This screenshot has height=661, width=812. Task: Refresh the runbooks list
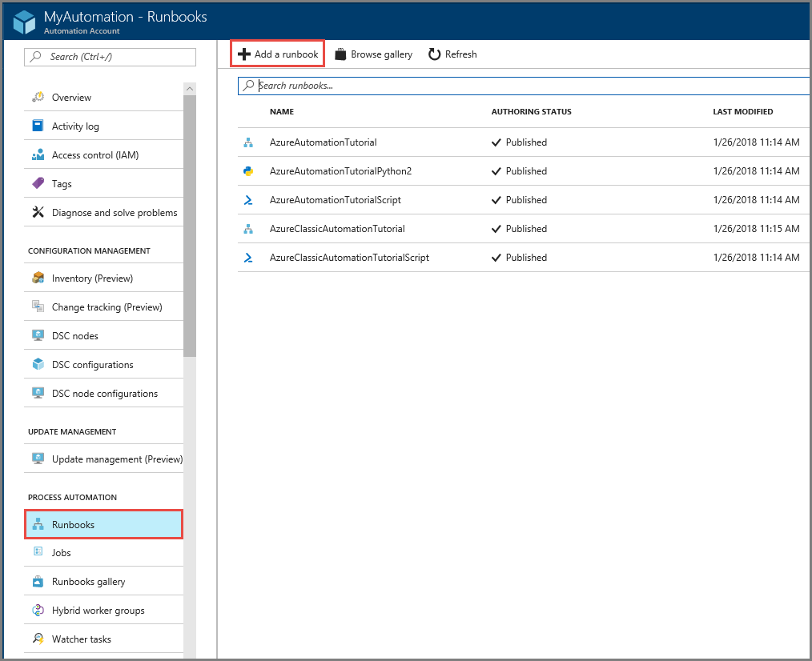(x=452, y=54)
